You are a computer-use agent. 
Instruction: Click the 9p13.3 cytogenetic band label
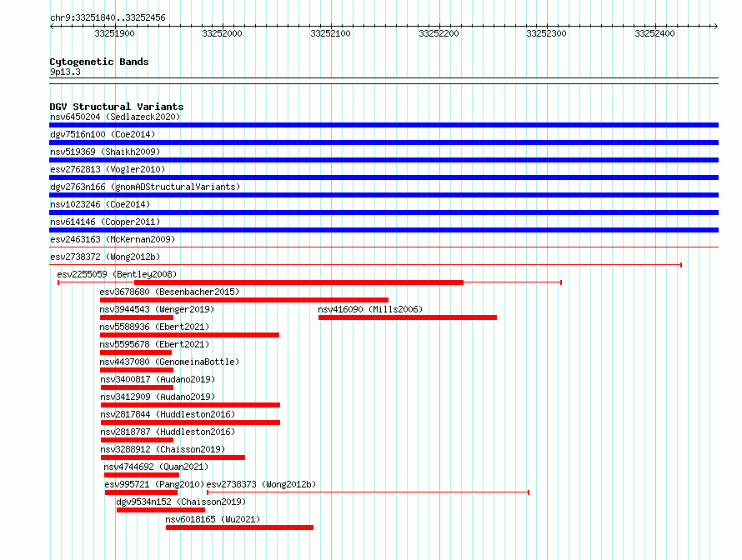pos(65,72)
